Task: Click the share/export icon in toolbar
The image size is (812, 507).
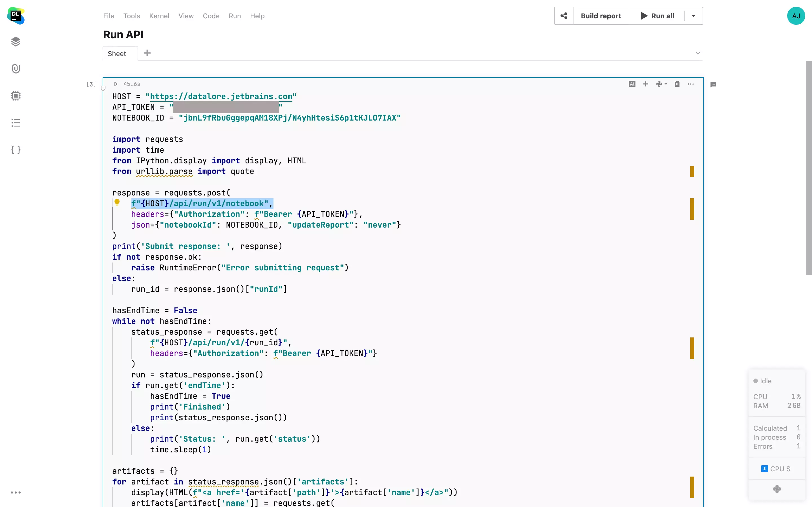Action: click(x=564, y=16)
